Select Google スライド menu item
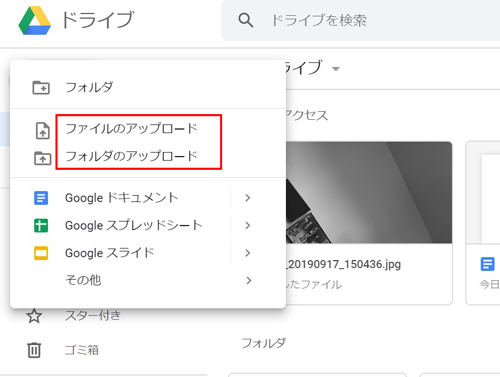Image resolution: width=500 pixels, height=377 pixels. (x=148, y=253)
